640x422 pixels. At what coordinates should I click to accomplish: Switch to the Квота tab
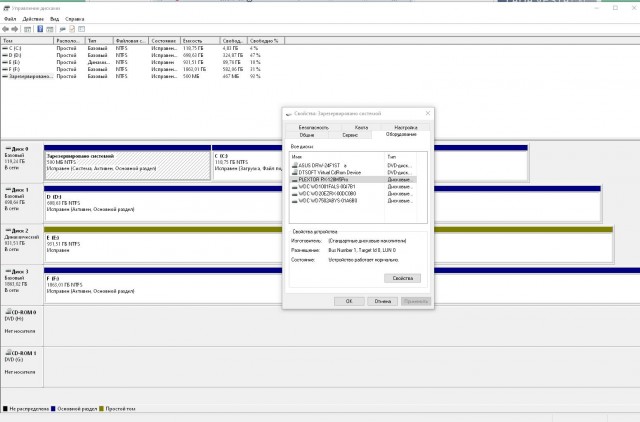(x=361, y=127)
